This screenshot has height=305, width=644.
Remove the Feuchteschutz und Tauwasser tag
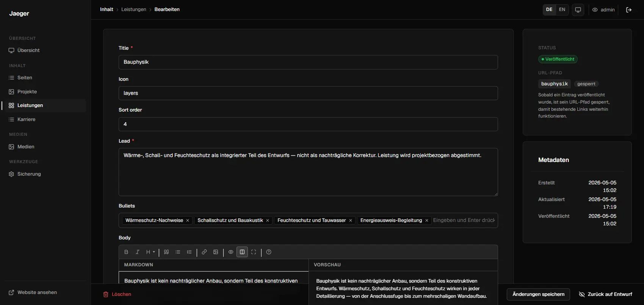(x=351, y=220)
